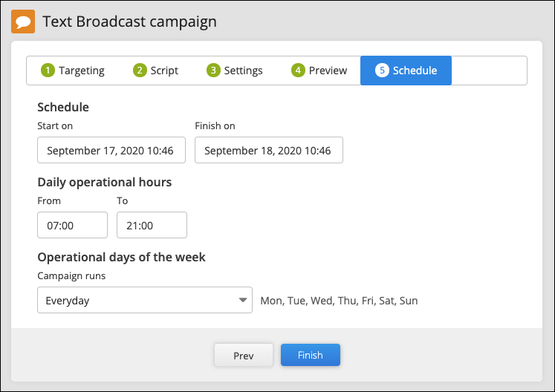Open the Preview step tab
555x392 pixels.
pyautogui.click(x=319, y=71)
